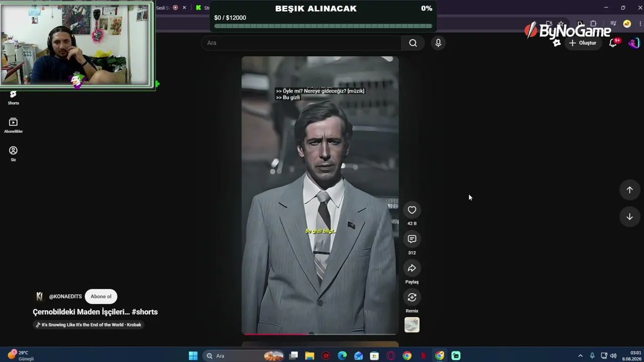
Task: Visit the @KONAEDITS channel
Action: 65,297
